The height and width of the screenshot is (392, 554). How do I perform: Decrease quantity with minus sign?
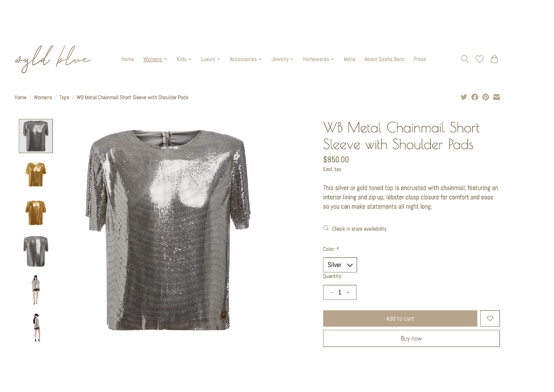click(x=332, y=292)
